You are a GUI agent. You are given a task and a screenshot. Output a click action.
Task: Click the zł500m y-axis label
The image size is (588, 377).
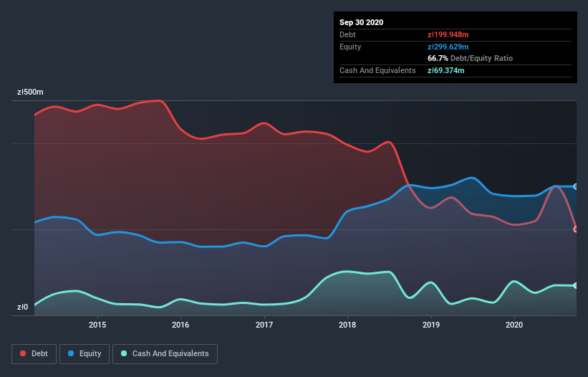(30, 92)
